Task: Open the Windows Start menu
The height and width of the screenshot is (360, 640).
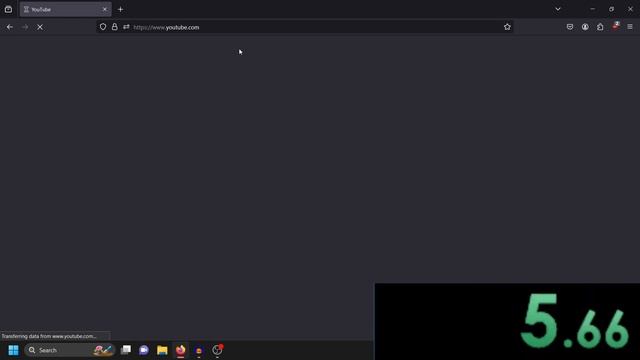Action: tap(13, 350)
